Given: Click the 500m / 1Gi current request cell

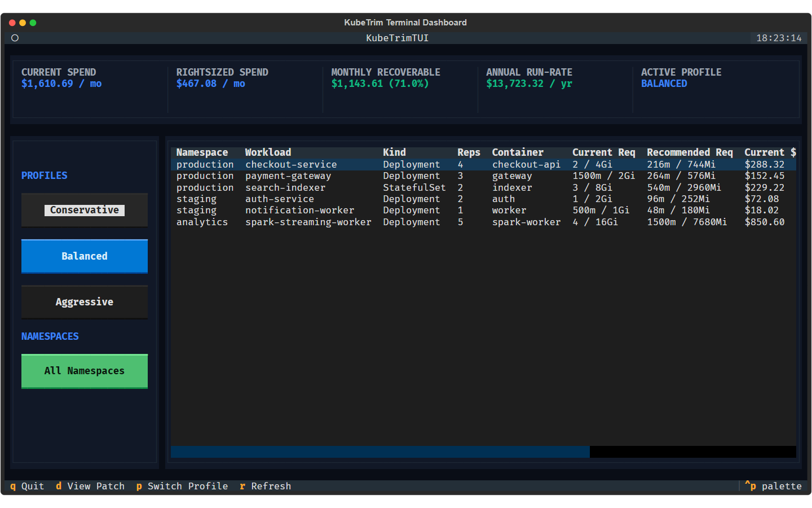Looking at the screenshot, I should 601,211.
